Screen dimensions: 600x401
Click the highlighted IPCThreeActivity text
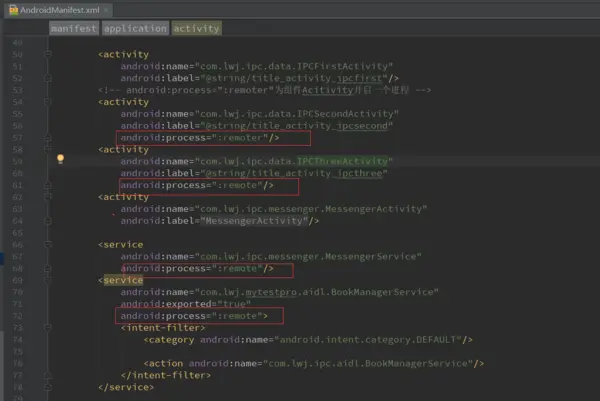(x=342, y=161)
